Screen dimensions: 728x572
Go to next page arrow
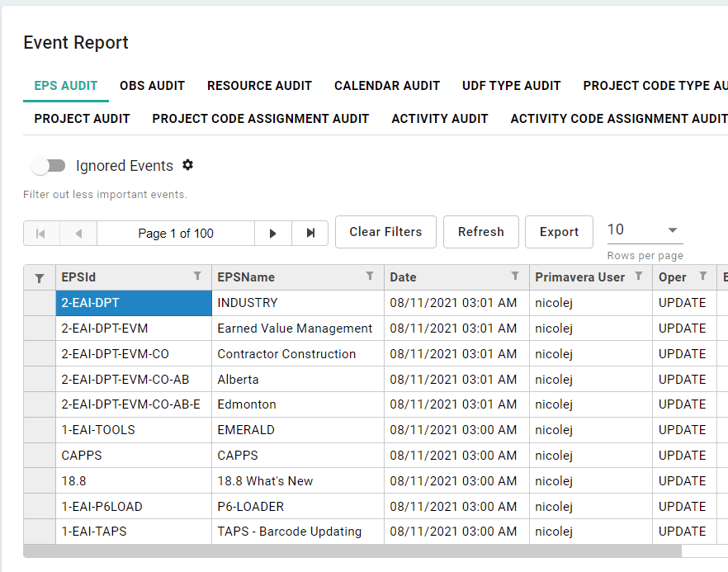pos(272,234)
